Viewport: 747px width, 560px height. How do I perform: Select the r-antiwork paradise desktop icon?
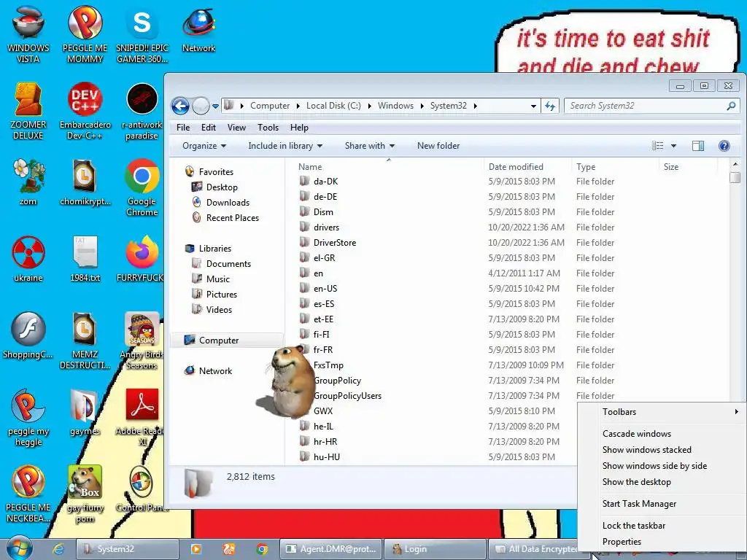(142, 111)
